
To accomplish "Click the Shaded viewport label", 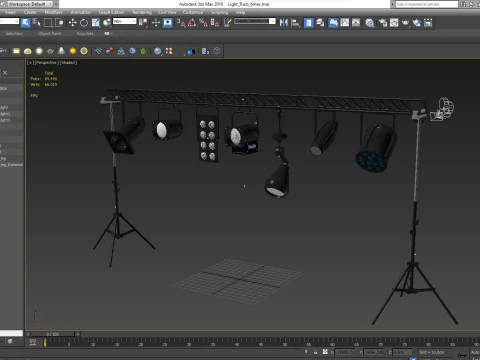I will (68, 62).
